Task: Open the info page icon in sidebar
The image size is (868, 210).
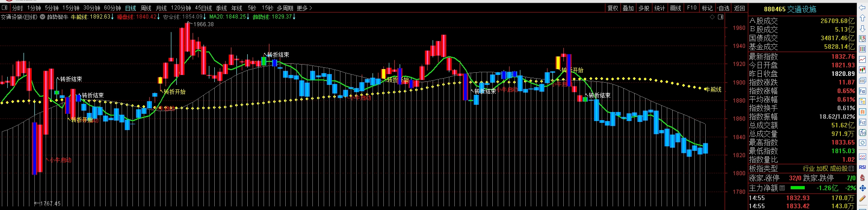Action: [x=862, y=80]
